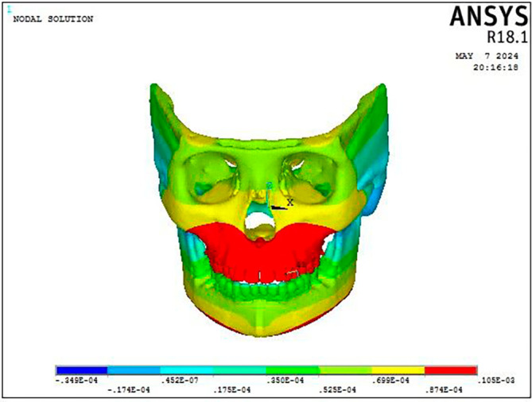
Task: Click the .105E-03 legend value
Action: coord(495,381)
